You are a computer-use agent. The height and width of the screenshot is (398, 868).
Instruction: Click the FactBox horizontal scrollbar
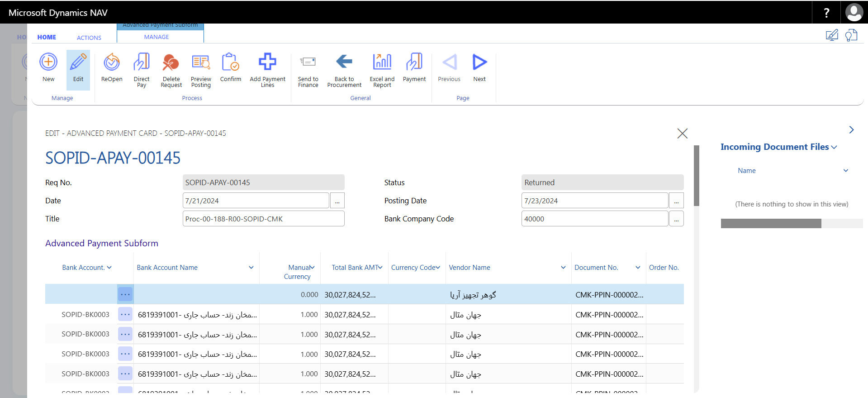771,223
